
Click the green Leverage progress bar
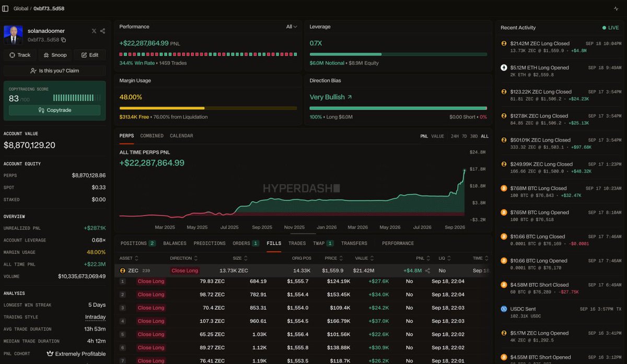pyautogui.click(x=398, y=54)
